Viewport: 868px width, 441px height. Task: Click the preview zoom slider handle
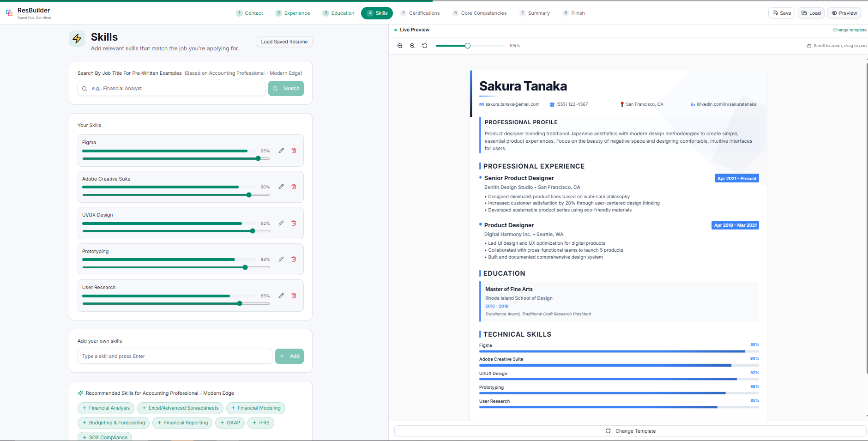pyautogui.click(x=468, y=46)
